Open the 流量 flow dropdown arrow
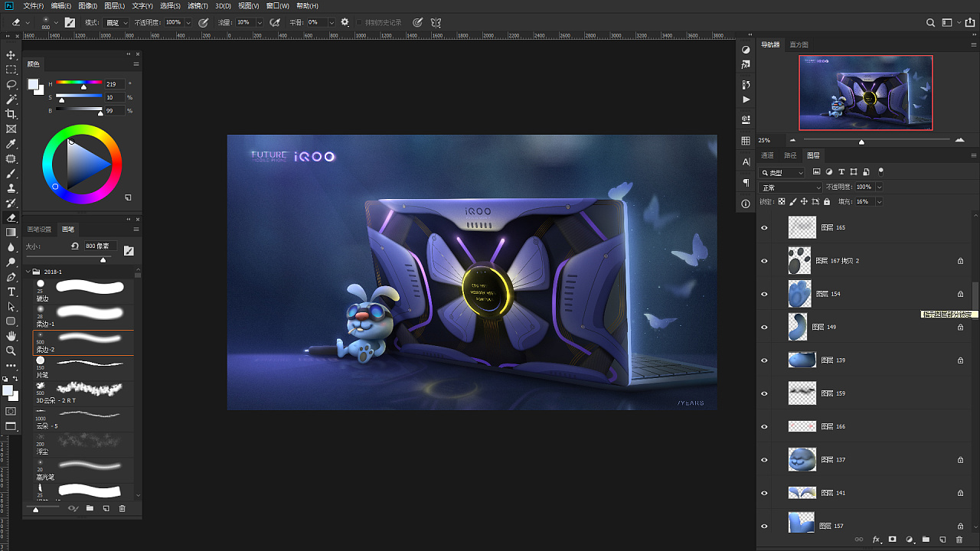The image size is (980, 551). 258,22
